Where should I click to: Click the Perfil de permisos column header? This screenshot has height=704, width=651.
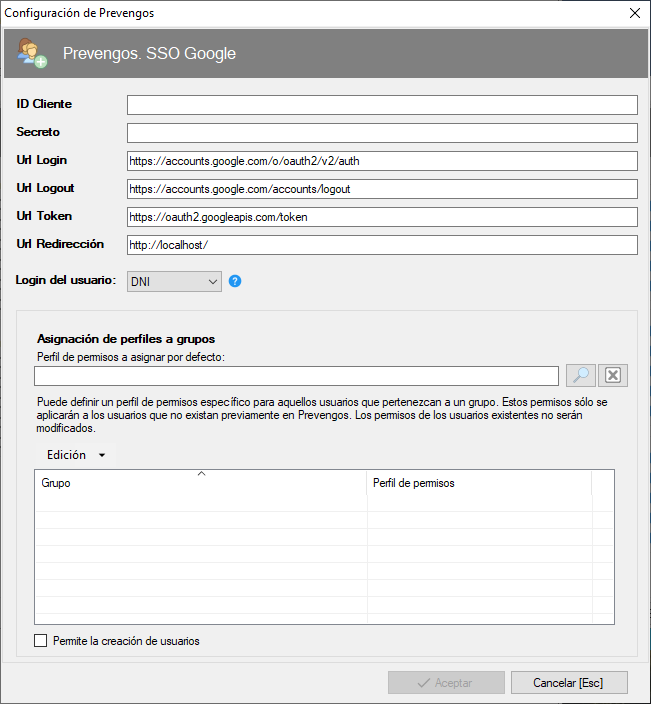pyautogui.click(x=478, y=483)
